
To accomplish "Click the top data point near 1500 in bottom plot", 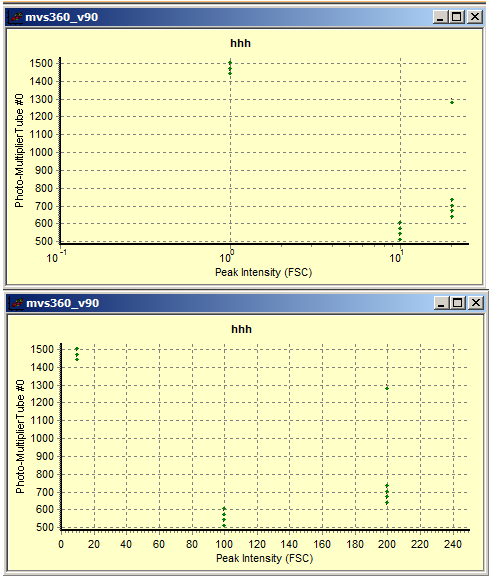I will coord(77,349).
